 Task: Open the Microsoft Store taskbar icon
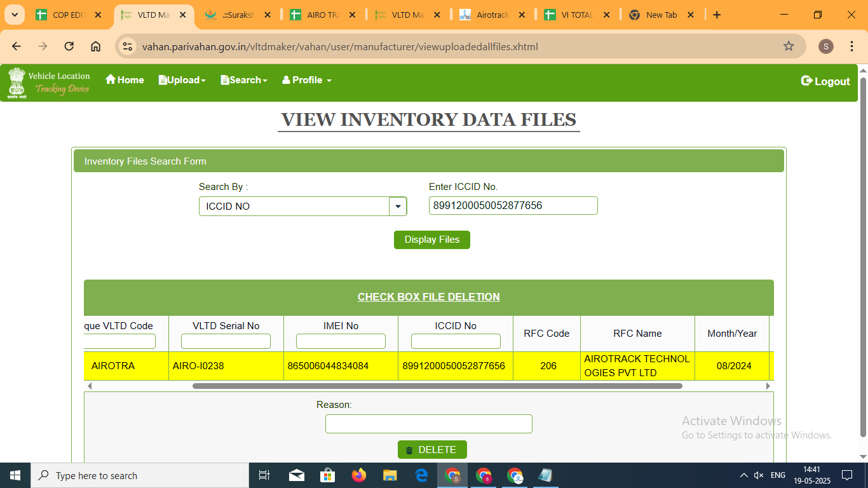coord(327,475)
